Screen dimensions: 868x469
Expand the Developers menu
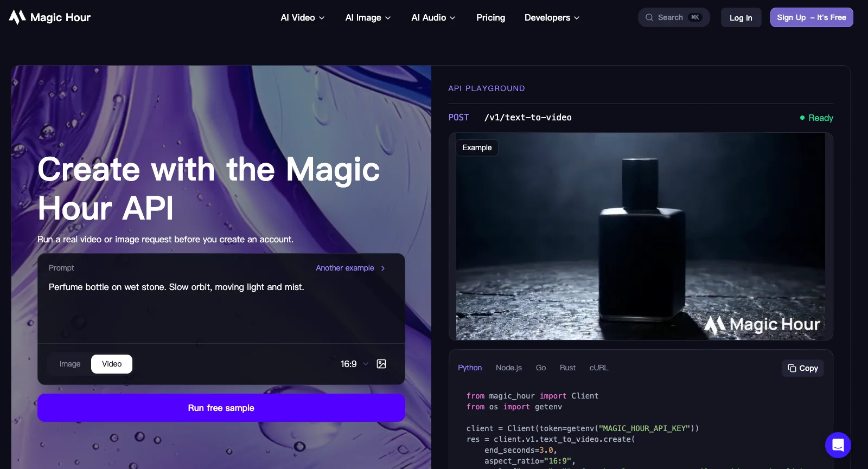552,17
